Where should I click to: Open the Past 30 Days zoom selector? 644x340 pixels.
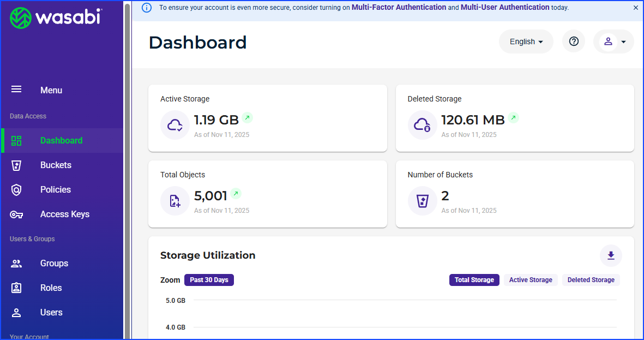209,280
